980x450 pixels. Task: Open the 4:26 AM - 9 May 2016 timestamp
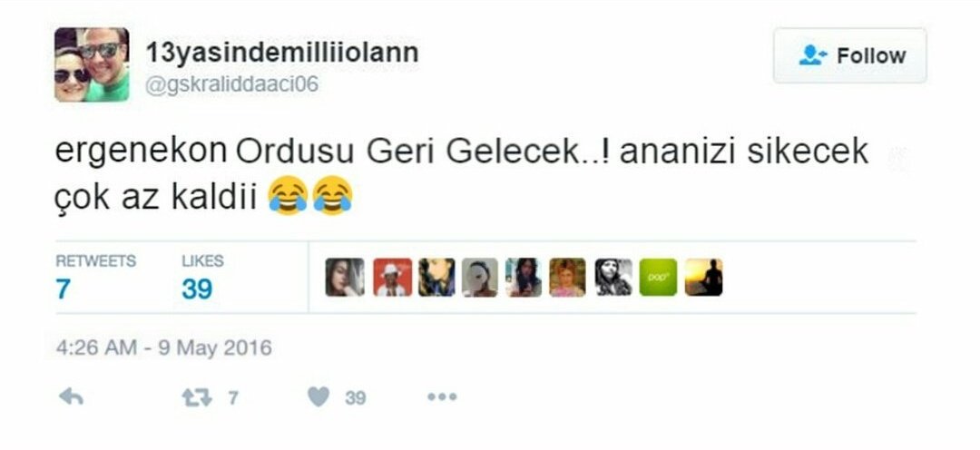163,347
